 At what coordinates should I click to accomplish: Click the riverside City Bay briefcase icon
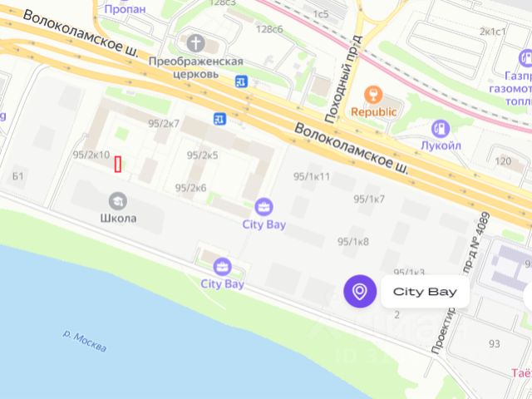(x=222, y=267)
